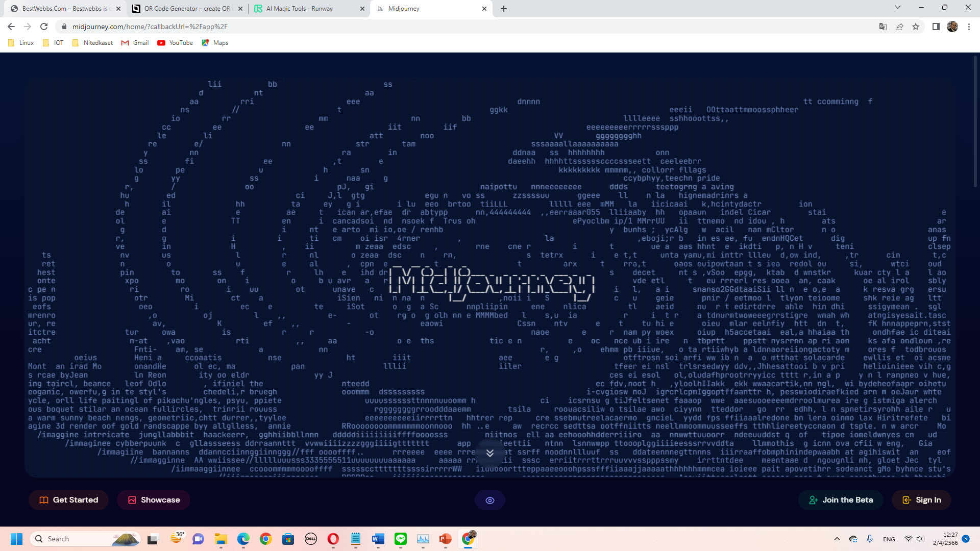Open the tab search dropdown arrow

(x=898, y=8)
